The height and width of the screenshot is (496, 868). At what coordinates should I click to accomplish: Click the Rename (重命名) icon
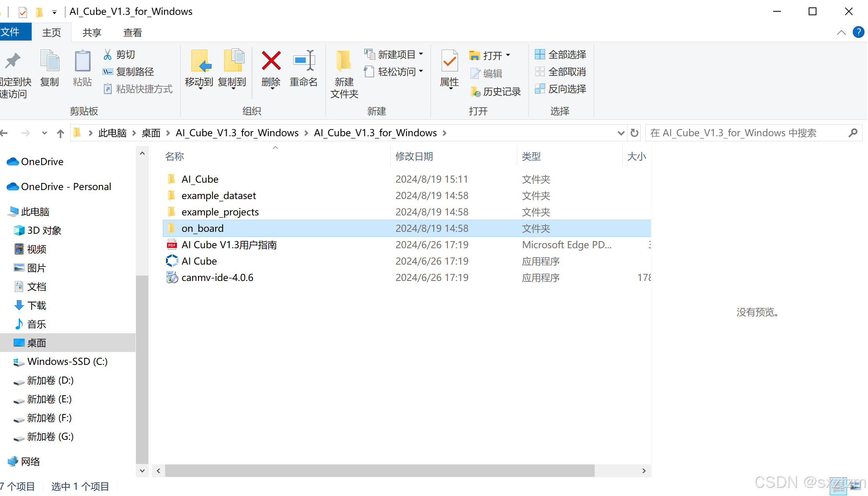(304, 60)
